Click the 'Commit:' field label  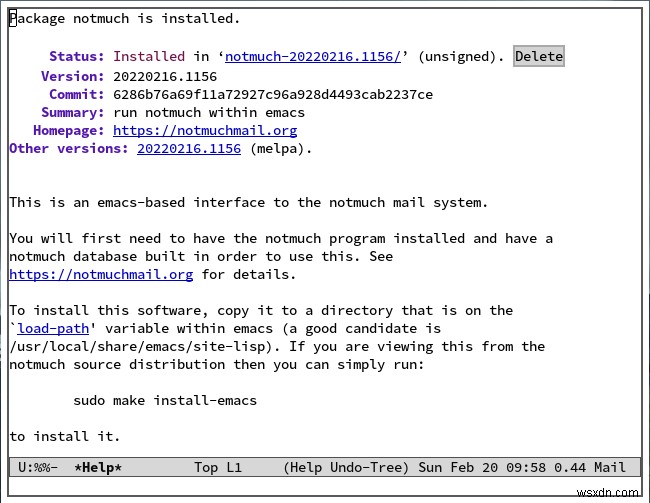tap(77, 95)
